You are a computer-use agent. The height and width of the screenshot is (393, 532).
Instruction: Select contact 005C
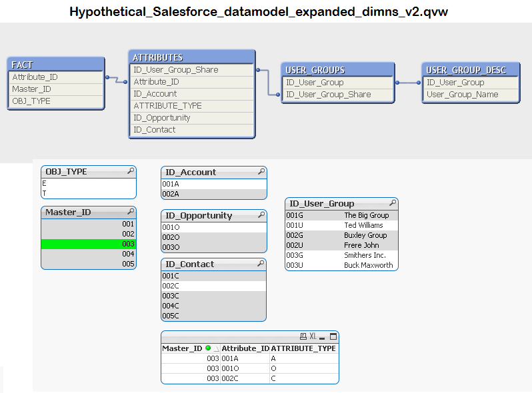(213, 316)
